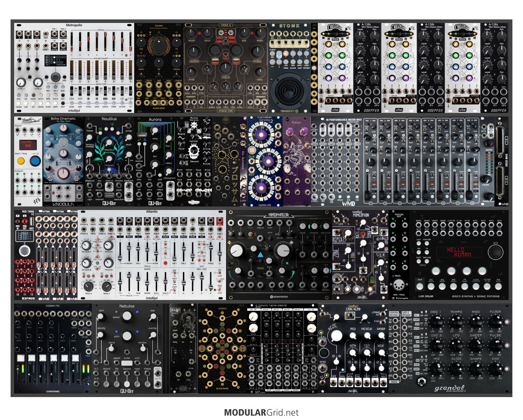This screenshot has height=420, width=523.
Task: Turn the CTRL 1 knob on Metropolix
Action: click(x=21, y=83)
